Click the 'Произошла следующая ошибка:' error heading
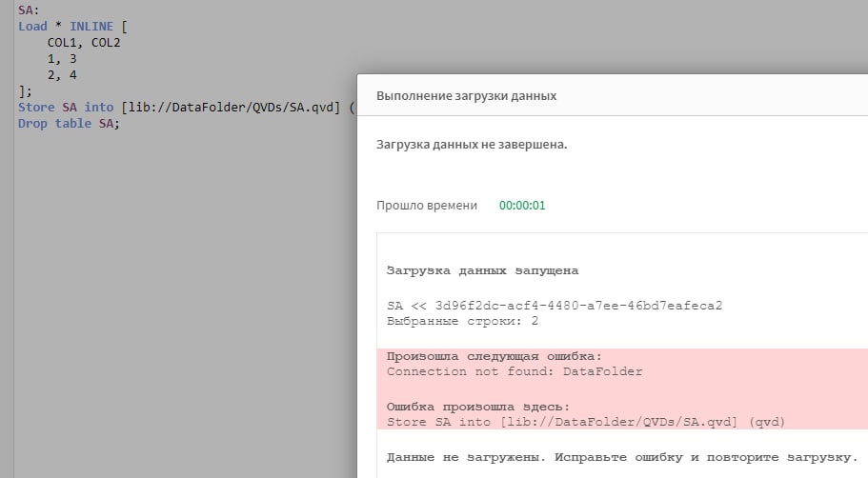 [494, 356]
